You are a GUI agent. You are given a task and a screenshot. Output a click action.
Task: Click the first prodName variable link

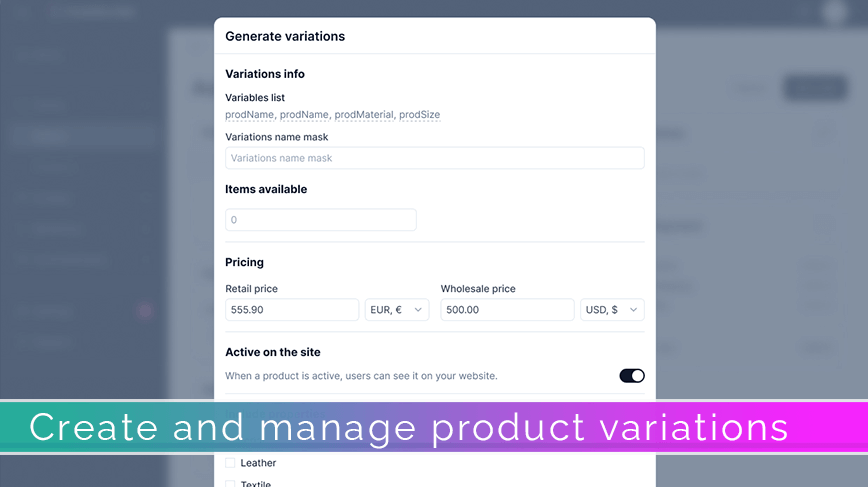click(249, 115)
